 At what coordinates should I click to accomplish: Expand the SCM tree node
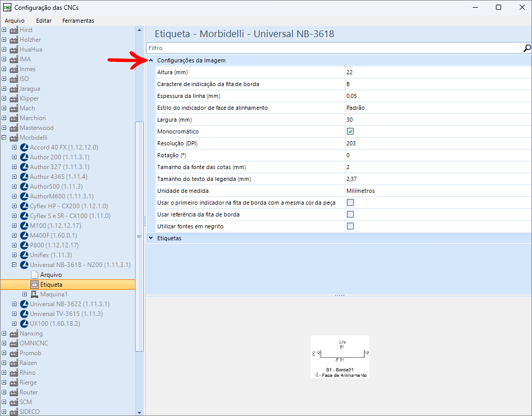4,402
